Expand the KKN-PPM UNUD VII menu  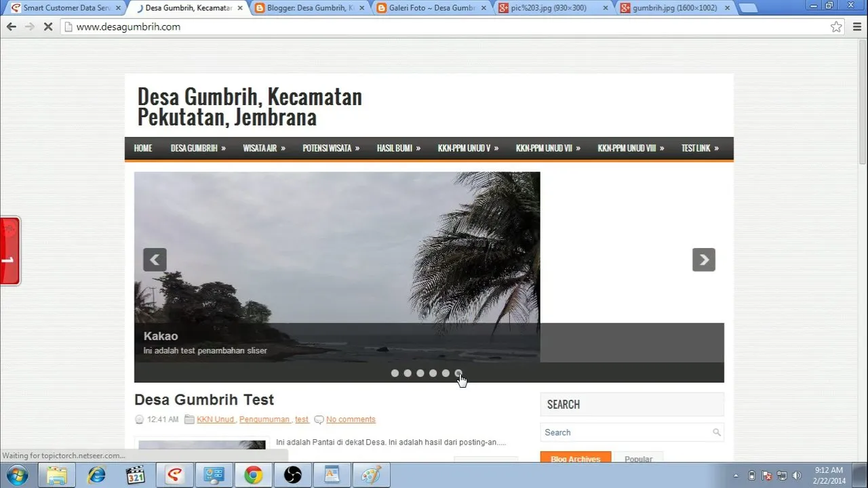(x=548, y=148)
